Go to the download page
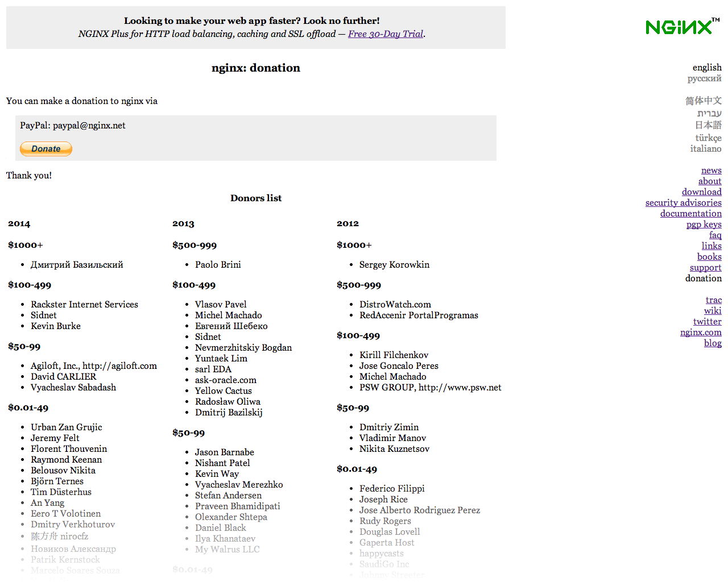 point(702,192)
